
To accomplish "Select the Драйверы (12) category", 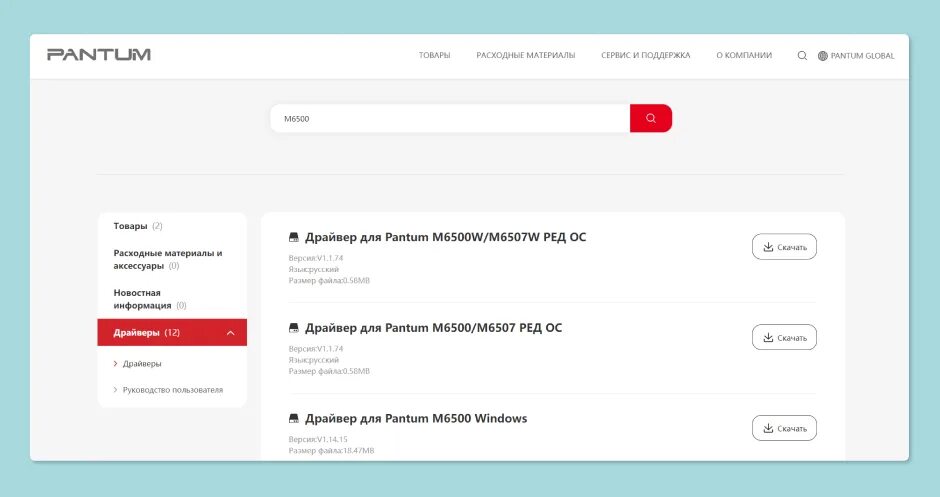I will click(172, 333).
